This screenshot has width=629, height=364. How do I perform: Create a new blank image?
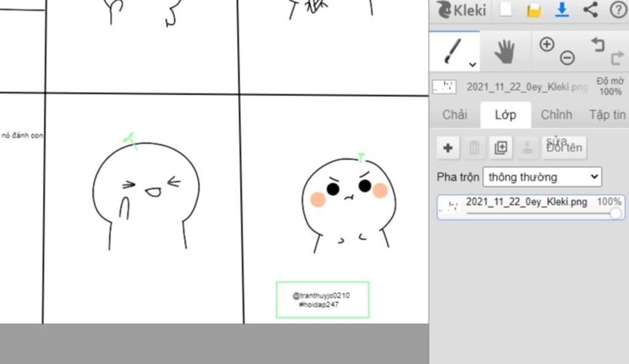click(506, 9)
